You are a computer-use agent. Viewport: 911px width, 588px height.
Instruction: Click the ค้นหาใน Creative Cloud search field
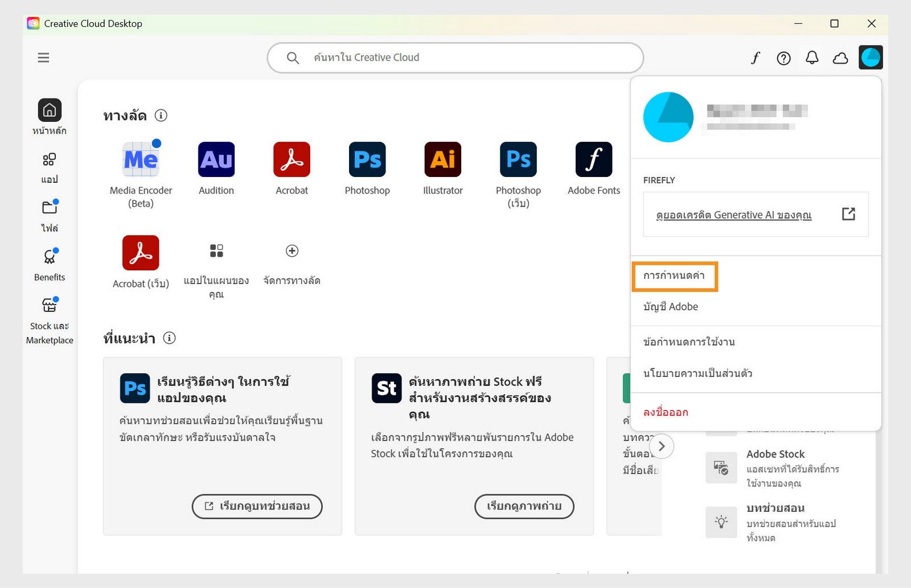(x=455, y=57)
